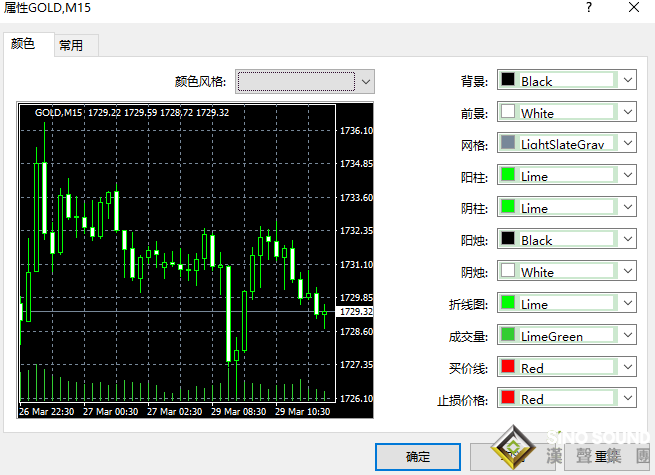655x475 pixels.
Task: Click the black swatch beside 阳烛
Action: (508, 238)
